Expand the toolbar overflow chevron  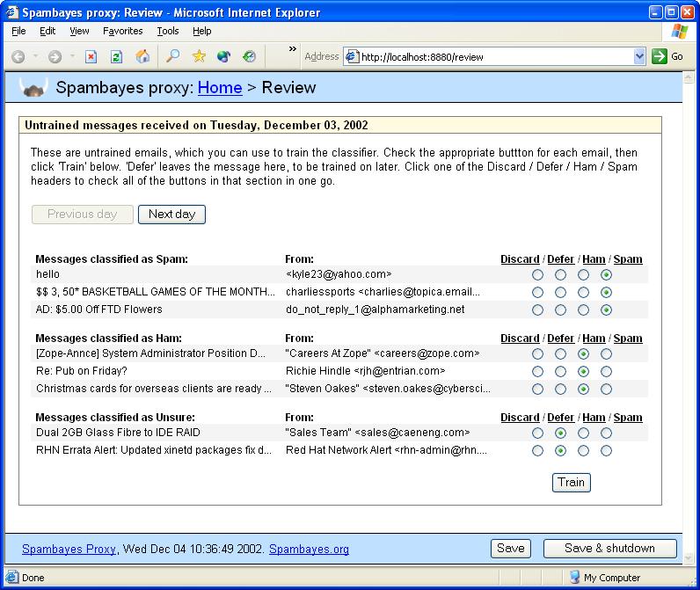[293, 50]
